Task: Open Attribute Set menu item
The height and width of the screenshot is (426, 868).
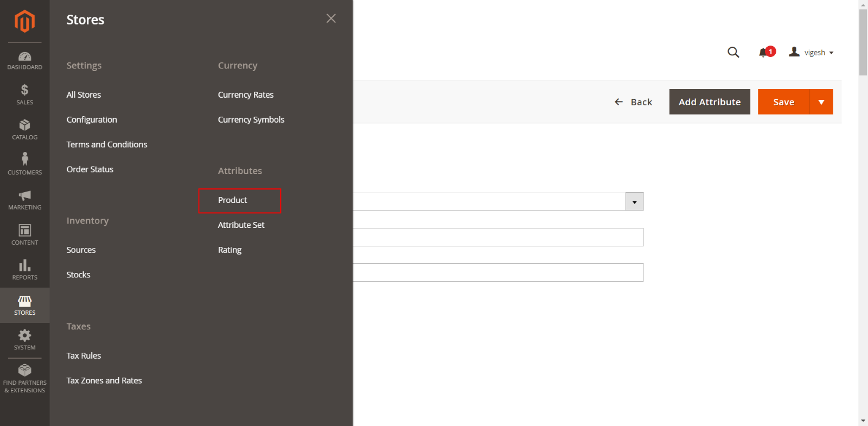Action: (x=241, y=225)
